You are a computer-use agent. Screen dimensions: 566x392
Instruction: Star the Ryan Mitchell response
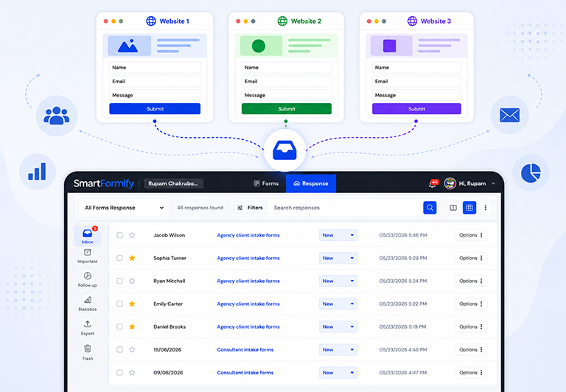point(132,281)
